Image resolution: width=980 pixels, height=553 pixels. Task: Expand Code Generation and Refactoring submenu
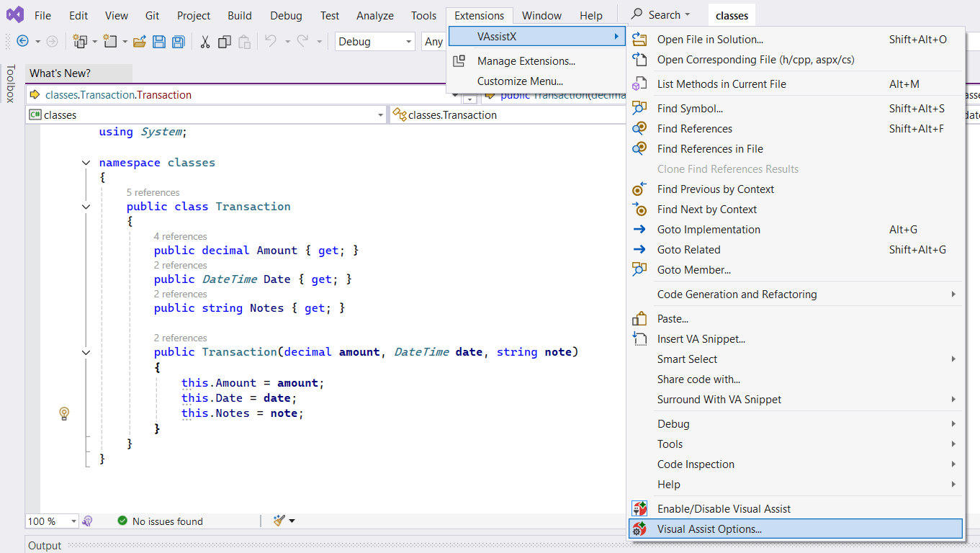click(x=737, y=295)
